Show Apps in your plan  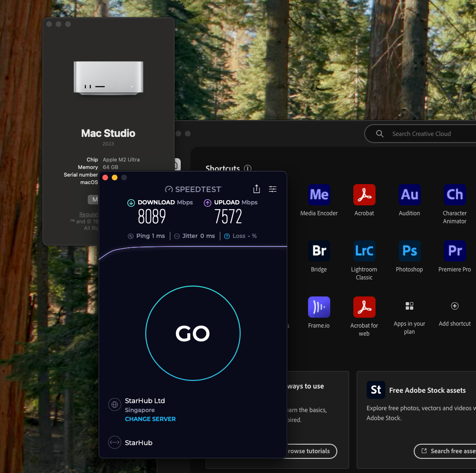409,306
